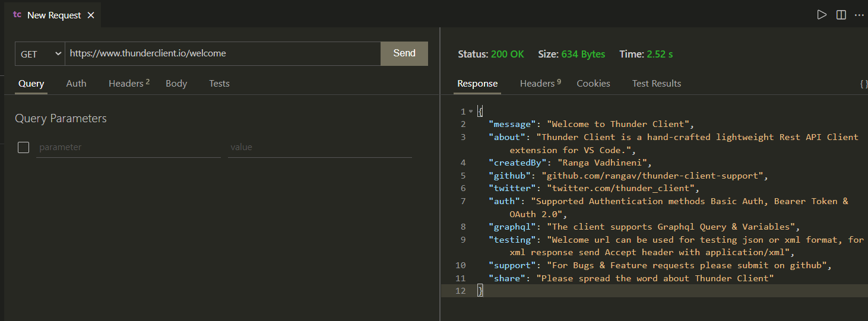Open the more actions ellipsis menu

pos(859,15)
